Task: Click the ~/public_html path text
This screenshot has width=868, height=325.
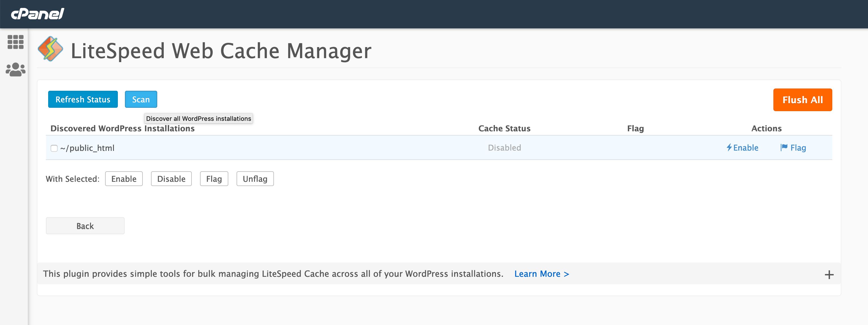Action: click(87, 148)
